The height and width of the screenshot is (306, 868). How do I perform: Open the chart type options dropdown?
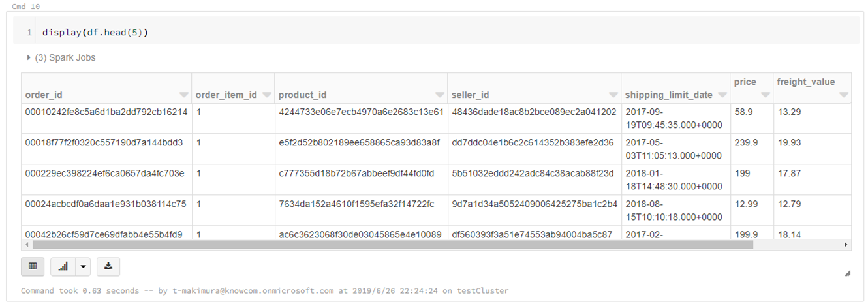click(82, 266)
